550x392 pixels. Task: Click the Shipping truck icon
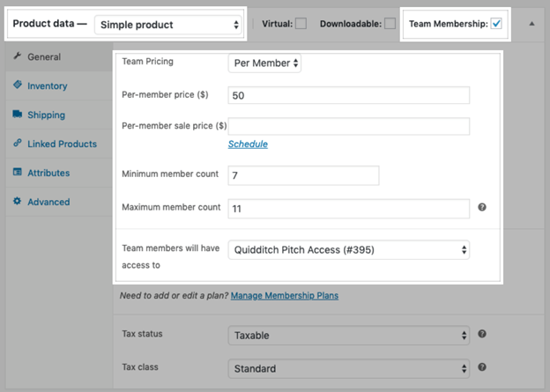point(18,114)
